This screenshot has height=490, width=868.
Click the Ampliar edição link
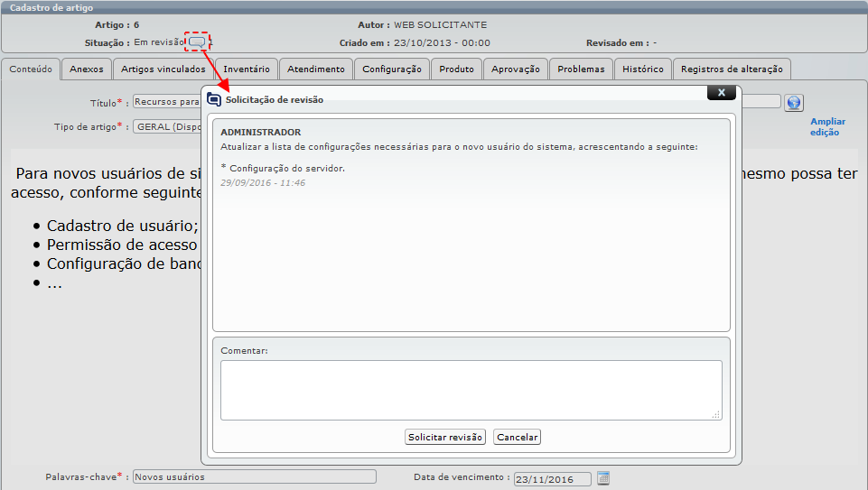(827, 127)
